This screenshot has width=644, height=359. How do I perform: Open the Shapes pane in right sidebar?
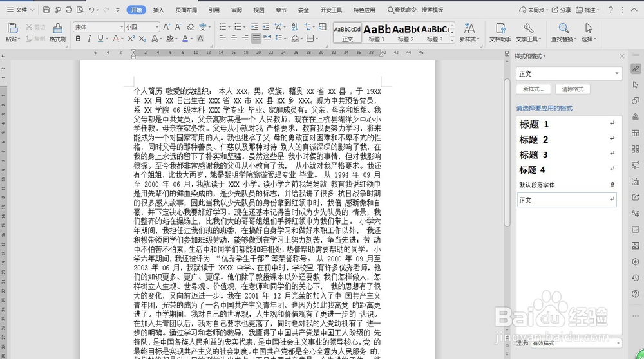click(636, 100)
